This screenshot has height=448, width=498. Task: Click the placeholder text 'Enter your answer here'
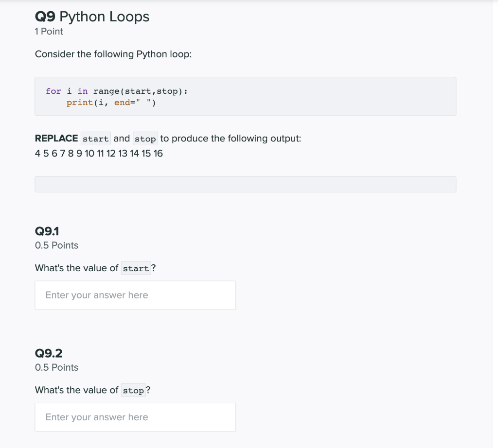coord(96,295)
